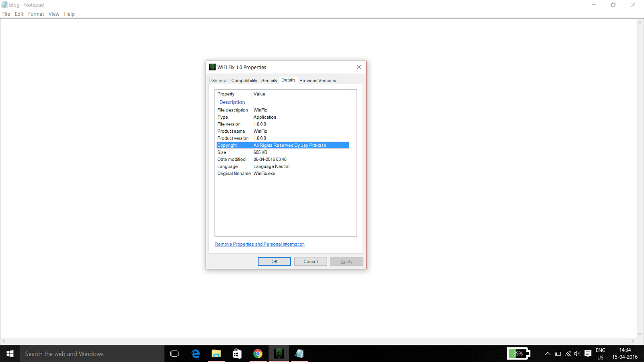Open the Windows Store taskbar icon
The height and width of the screenshot is (362, 644).
[x=237, y=354]
